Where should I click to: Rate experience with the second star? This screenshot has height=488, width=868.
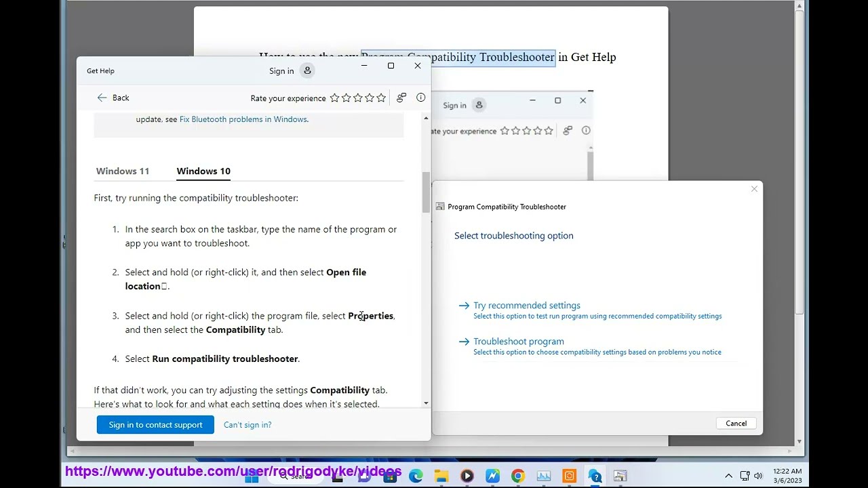pos(346,98)
